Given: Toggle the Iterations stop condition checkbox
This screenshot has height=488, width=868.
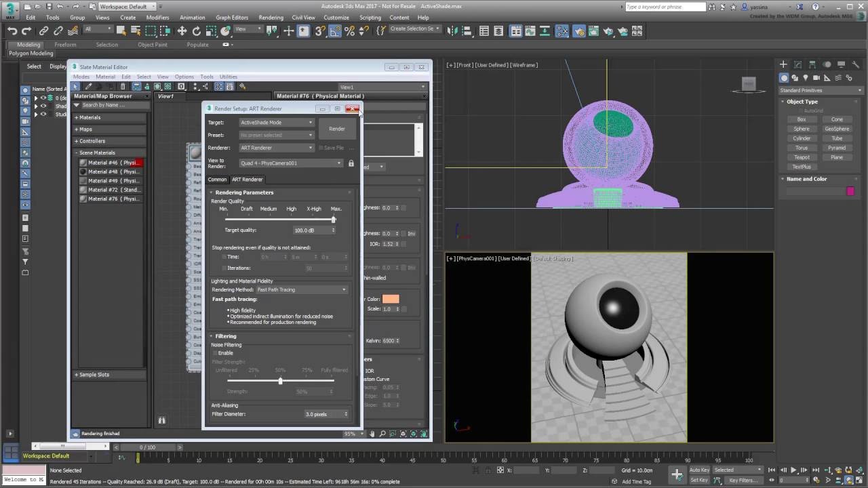Looking at the screenshot, I should pos(224,268).
